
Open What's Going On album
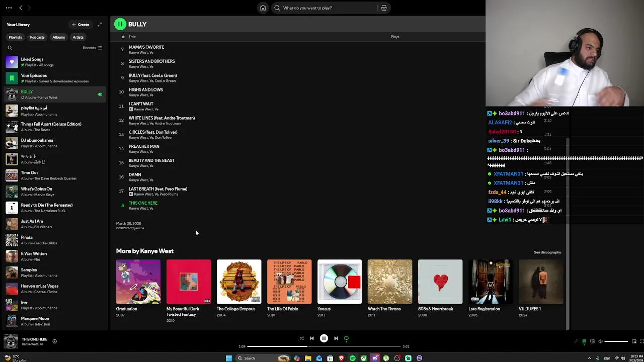coord(54,192)
